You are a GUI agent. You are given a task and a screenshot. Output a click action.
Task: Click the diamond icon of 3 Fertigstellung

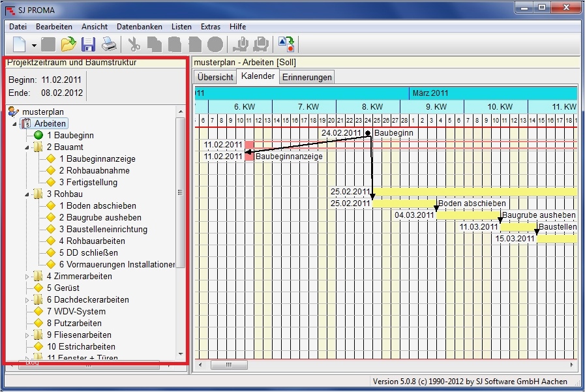51,182
